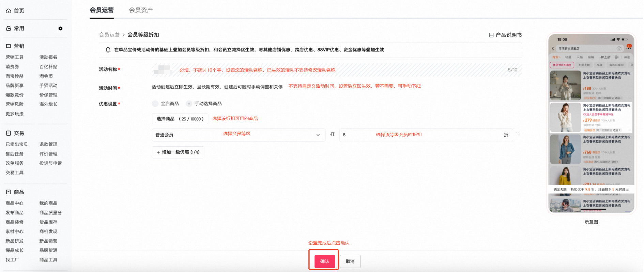Open 素材中心 sidebar entry

tap(15, 232)
